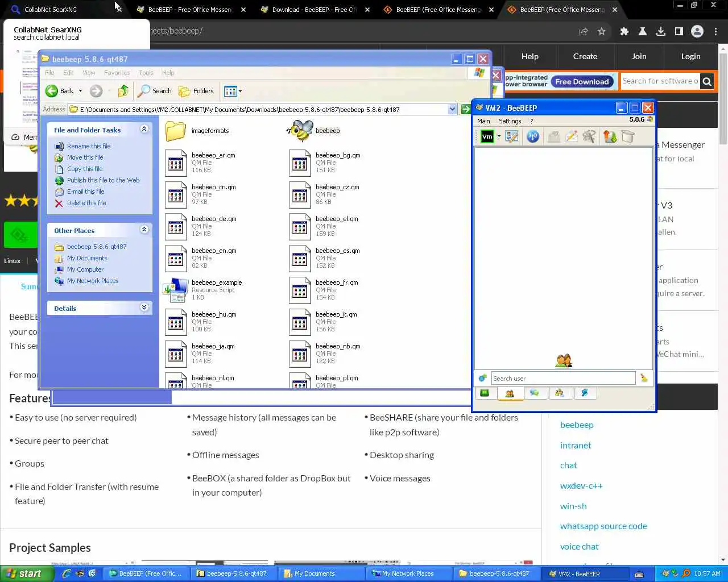Click My Documents taskbar button
This screenshot has height=582, width=728.
(321, 573)
